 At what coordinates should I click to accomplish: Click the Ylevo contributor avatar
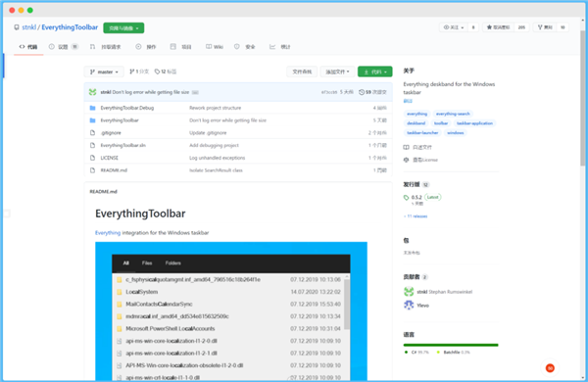click(x=409, y=305)
